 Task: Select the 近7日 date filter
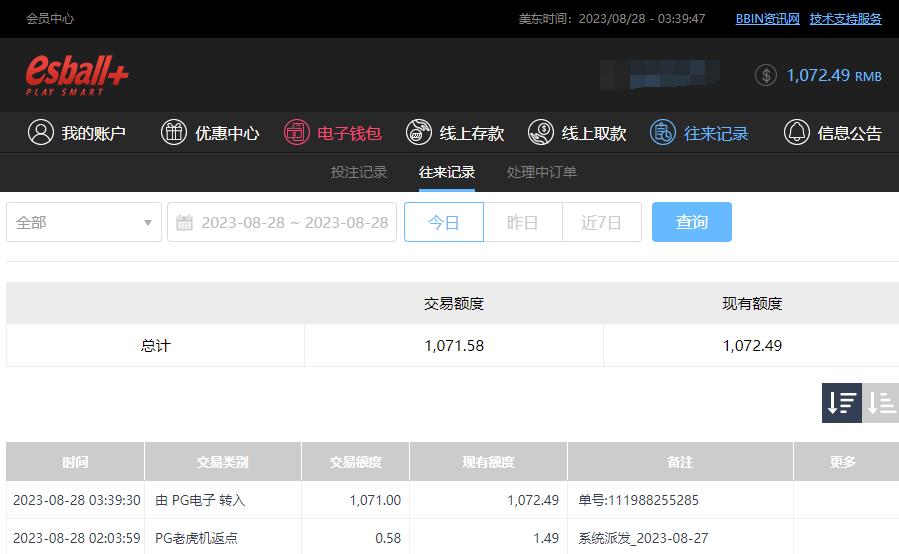[601, 222]
